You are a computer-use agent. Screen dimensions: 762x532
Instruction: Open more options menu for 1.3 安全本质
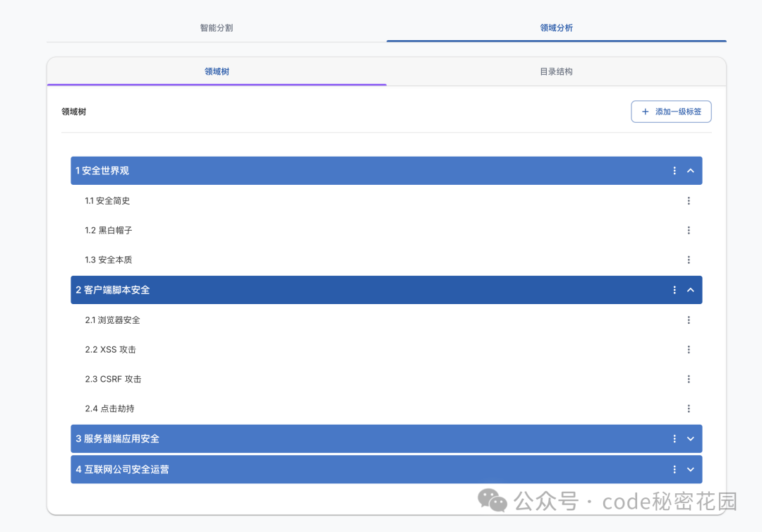(689, 260)
